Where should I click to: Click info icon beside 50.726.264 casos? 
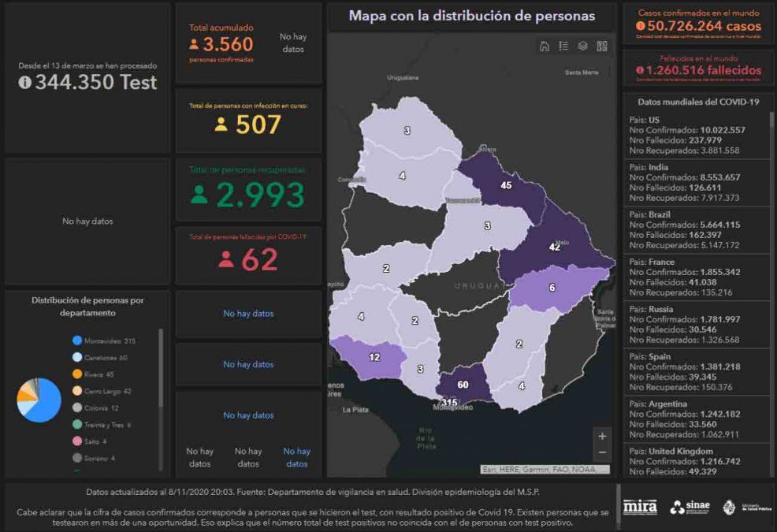click(x=641, y=26)
